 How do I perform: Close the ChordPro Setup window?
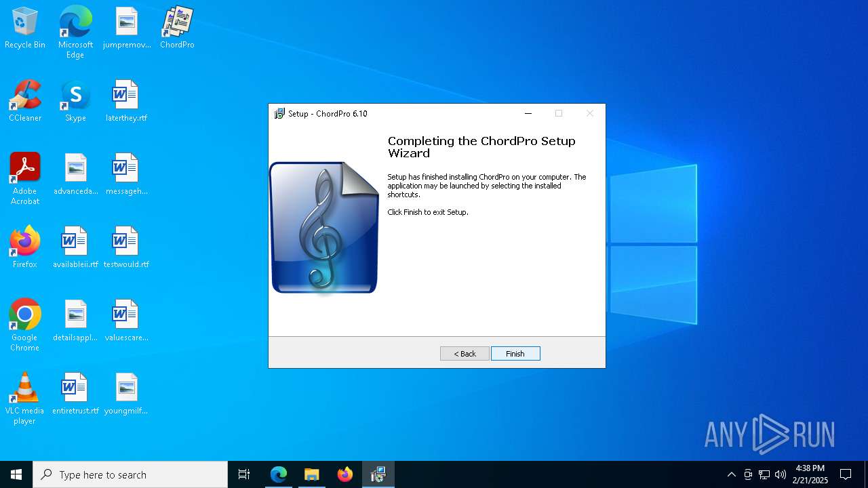coord(590,114)
